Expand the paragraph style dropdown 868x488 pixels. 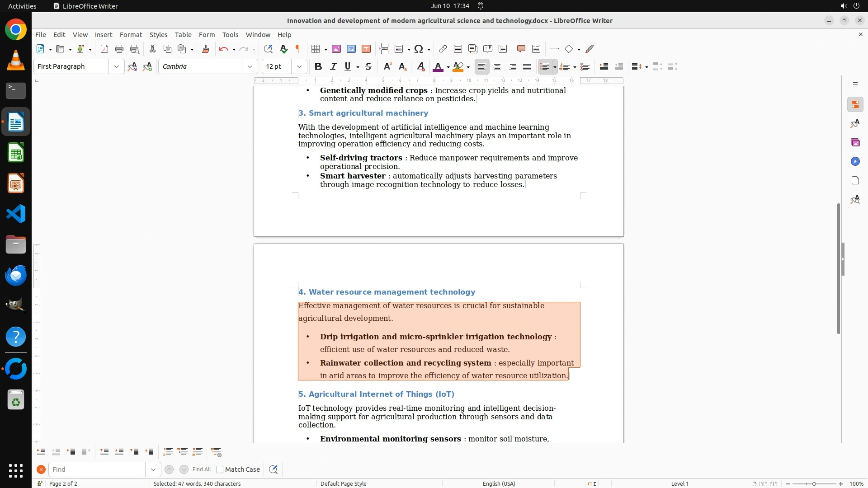(x=116, y=66)
